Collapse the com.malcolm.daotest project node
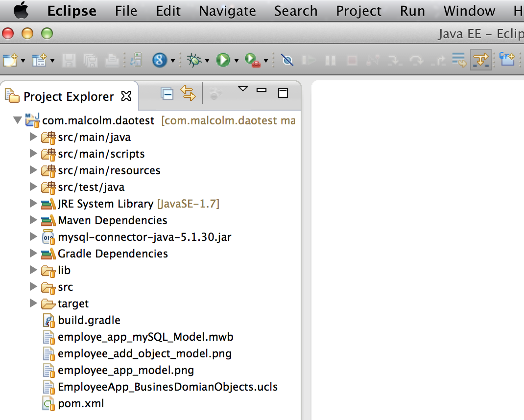The height and width of the screenshot is (420, 524). (x=17, y=120)
